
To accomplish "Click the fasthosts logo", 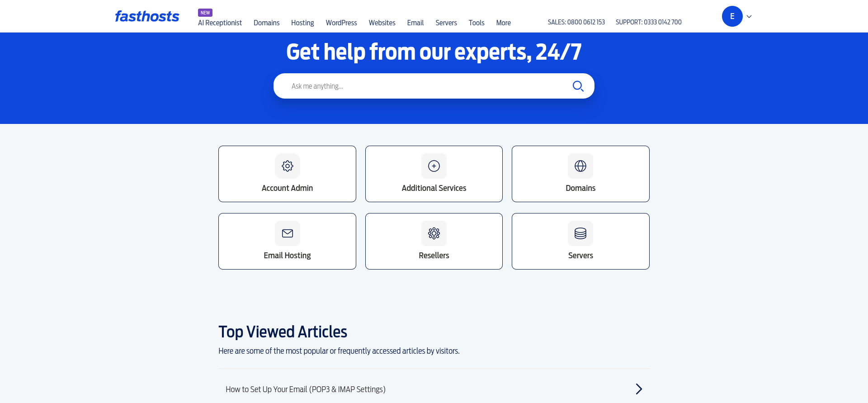I will pos(147,16).
